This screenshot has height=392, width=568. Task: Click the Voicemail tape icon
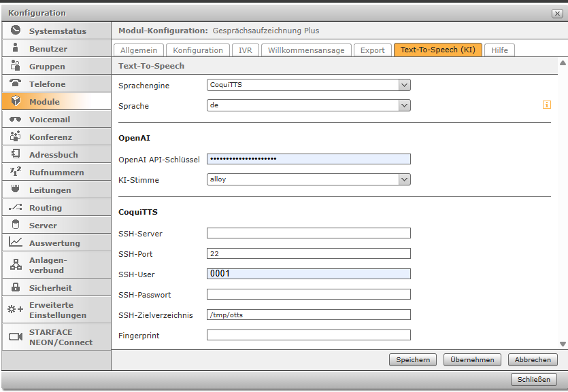pyautogui.click(x=16, y=120)
